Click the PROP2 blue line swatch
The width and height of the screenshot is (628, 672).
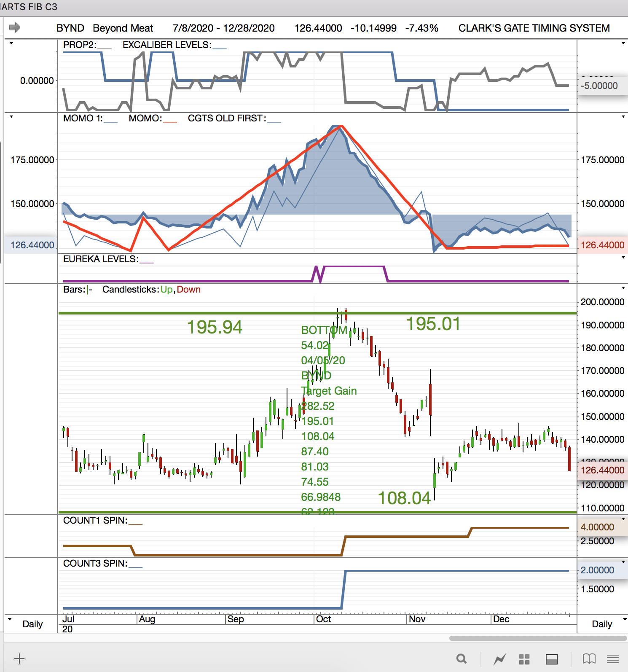point(105,48)
